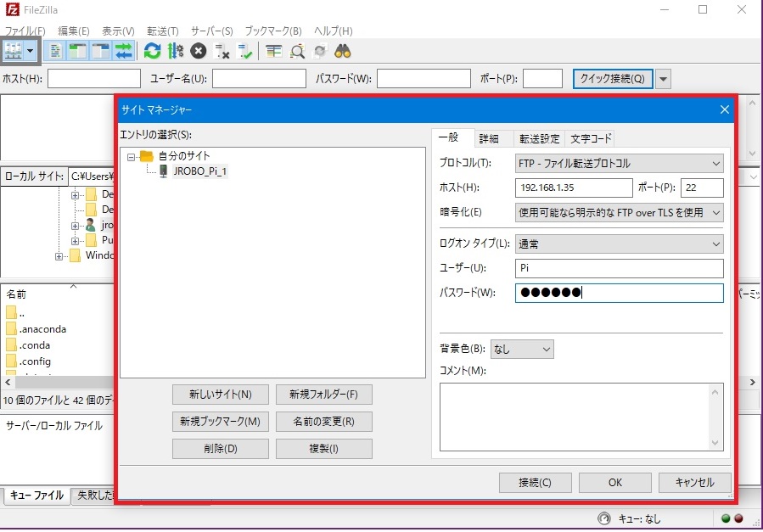Click the 新しいサイト(N) button

click(x=221, y=395)
